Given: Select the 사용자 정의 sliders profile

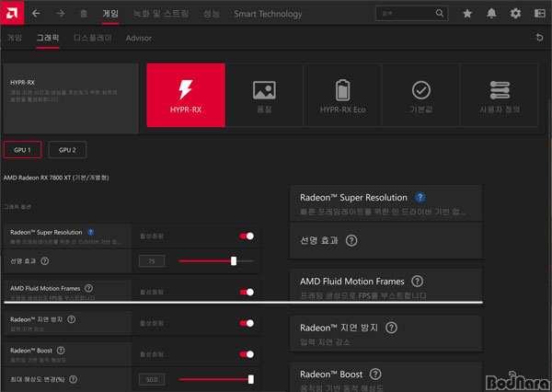Looking at the screenshot, I should (500, 95).
